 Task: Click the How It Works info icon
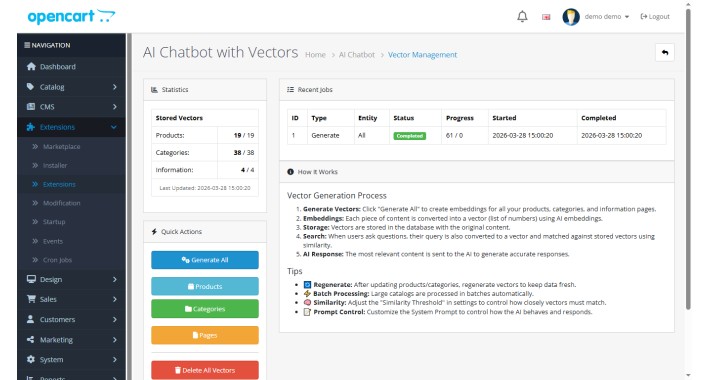click(x=290, y=172)
